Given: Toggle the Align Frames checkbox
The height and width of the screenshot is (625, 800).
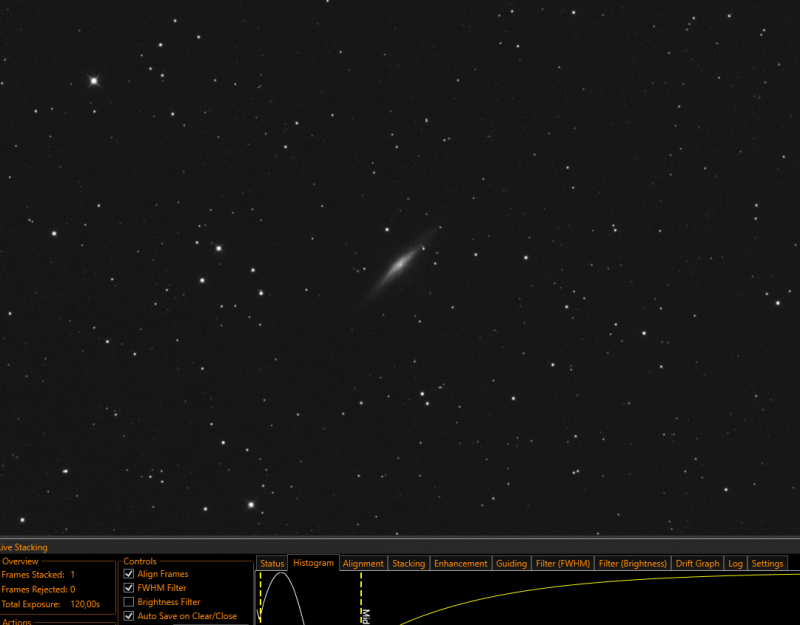Looking at the screenshot, I should [x=129, y=574].
